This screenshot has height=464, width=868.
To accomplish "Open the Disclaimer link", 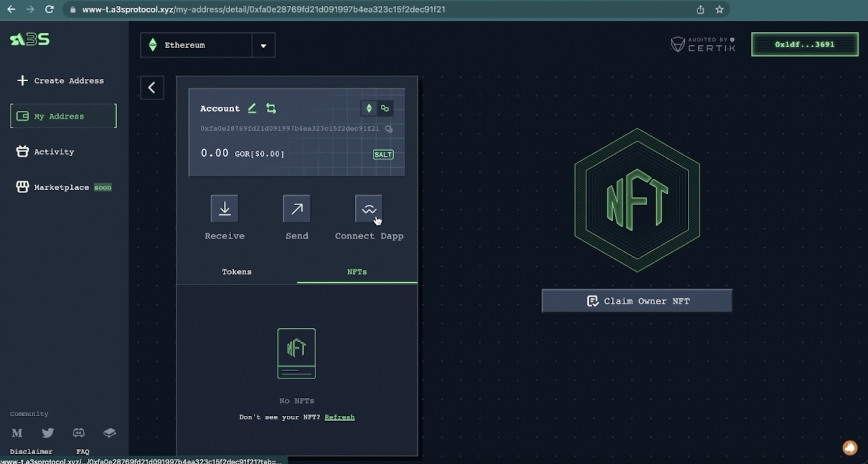I will point(31,452).
